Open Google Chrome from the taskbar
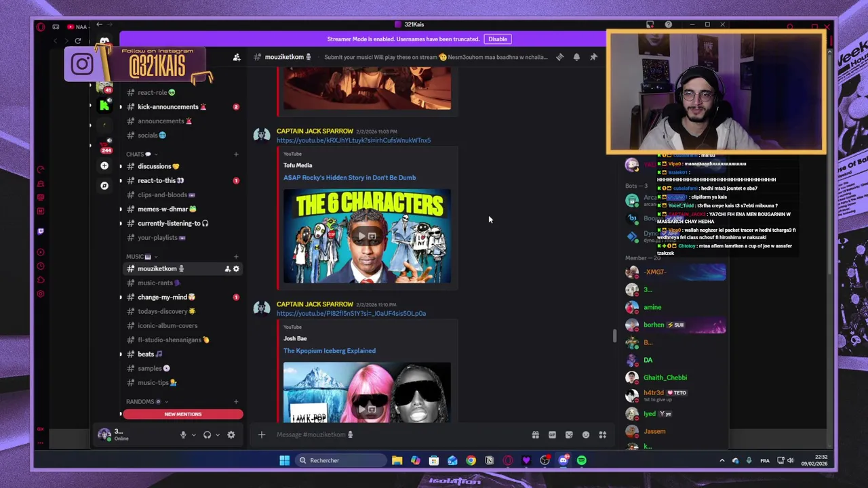The image size is (868, 488). coord(471,461)
